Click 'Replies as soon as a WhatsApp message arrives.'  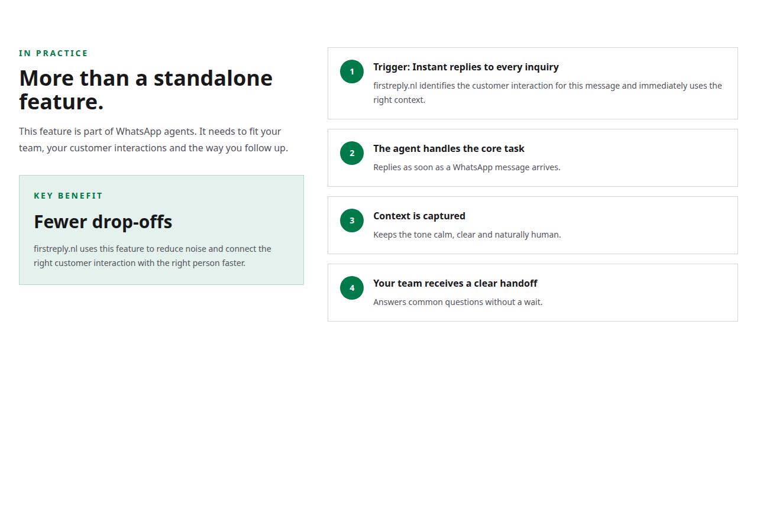click(x=467, y=167)
